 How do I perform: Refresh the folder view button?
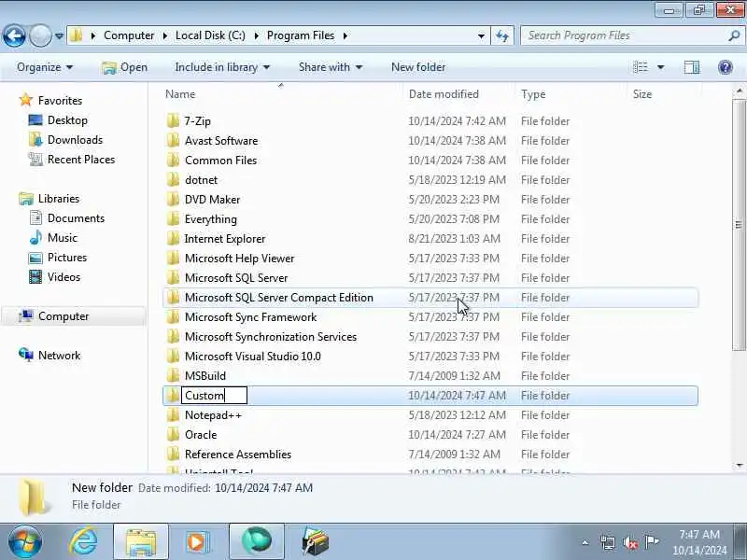(x=502, y=36)
